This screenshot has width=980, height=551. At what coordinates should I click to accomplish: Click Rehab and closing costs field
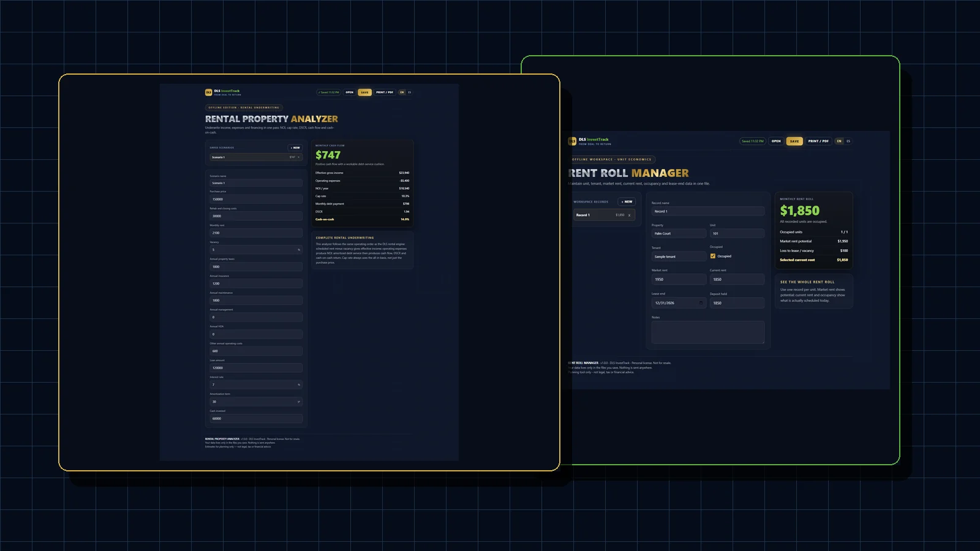pyautogui.click(x=256, y=216)
